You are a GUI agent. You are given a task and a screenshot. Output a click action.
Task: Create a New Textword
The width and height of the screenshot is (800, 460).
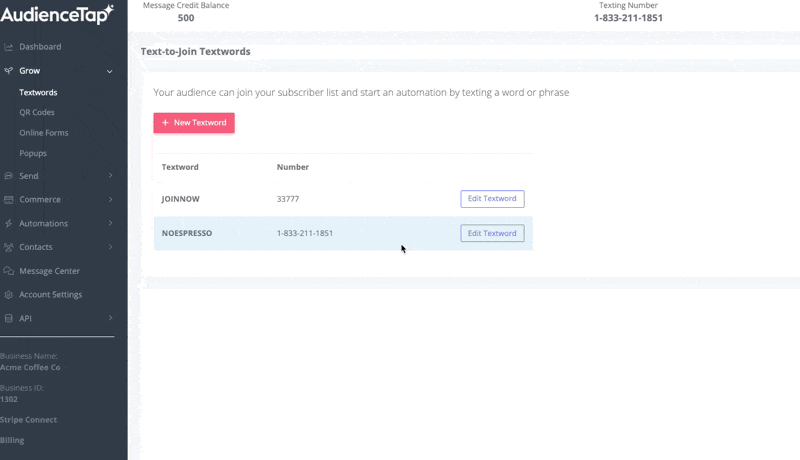point(194,123)
